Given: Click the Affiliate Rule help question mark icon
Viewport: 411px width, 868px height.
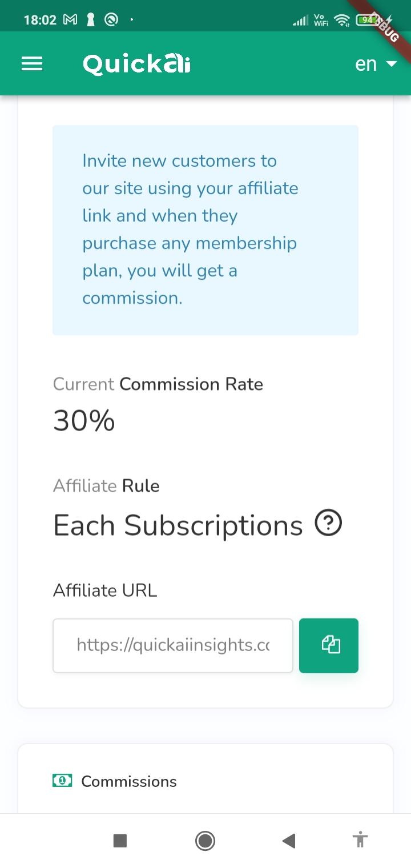Looking at the screenshot, I should coord(328,523).
